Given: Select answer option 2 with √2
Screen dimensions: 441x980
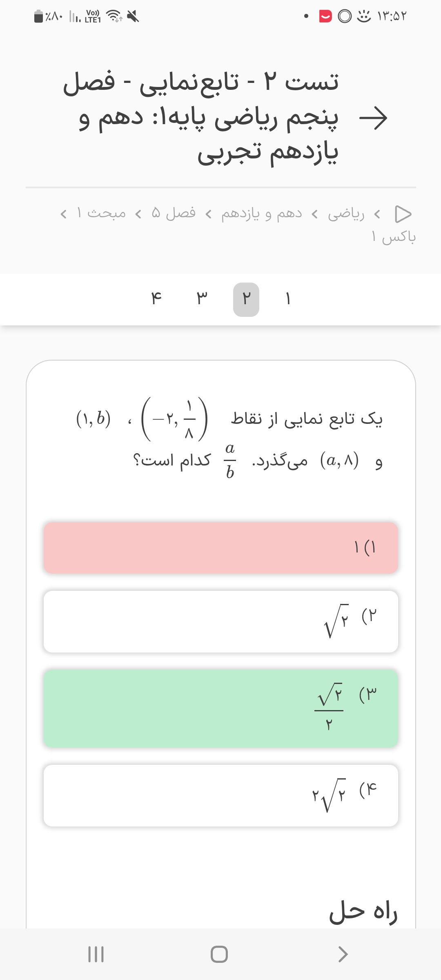Looking at the screenshot, I should 220,621.
